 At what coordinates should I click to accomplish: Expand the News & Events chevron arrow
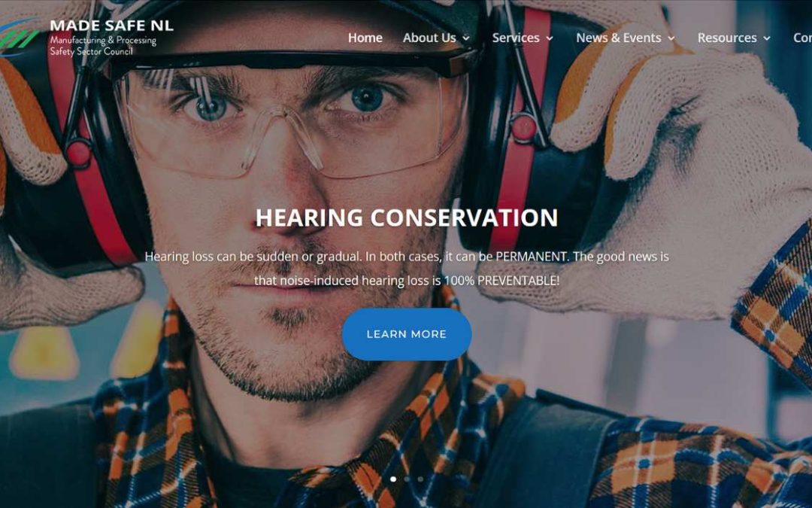671,38
